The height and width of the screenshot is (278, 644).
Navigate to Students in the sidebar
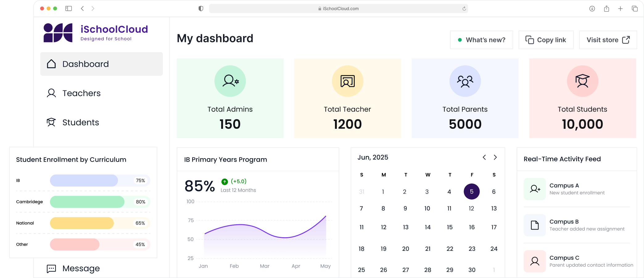(x=80, y=123)
